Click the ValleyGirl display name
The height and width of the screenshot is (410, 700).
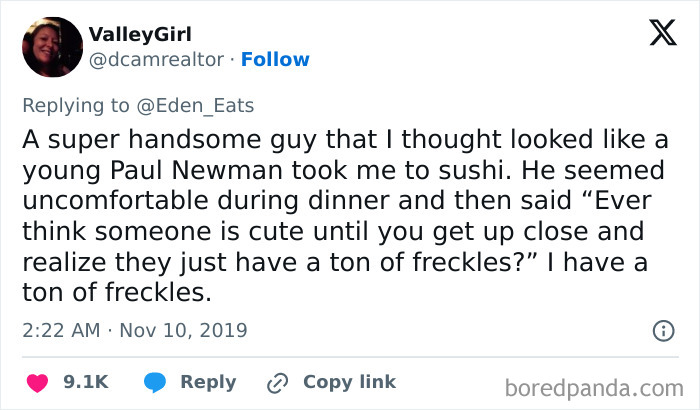[144, 35]
